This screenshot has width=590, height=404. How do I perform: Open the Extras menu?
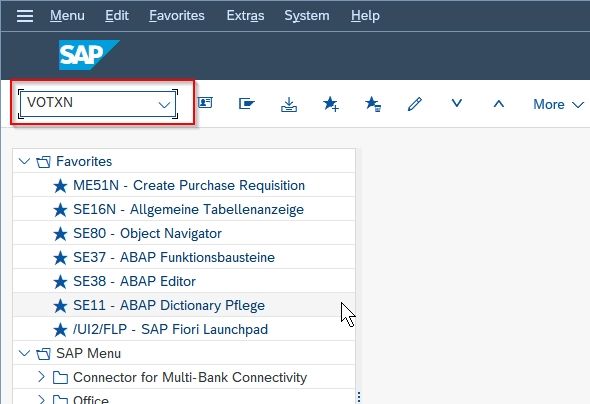pos(245,16)
